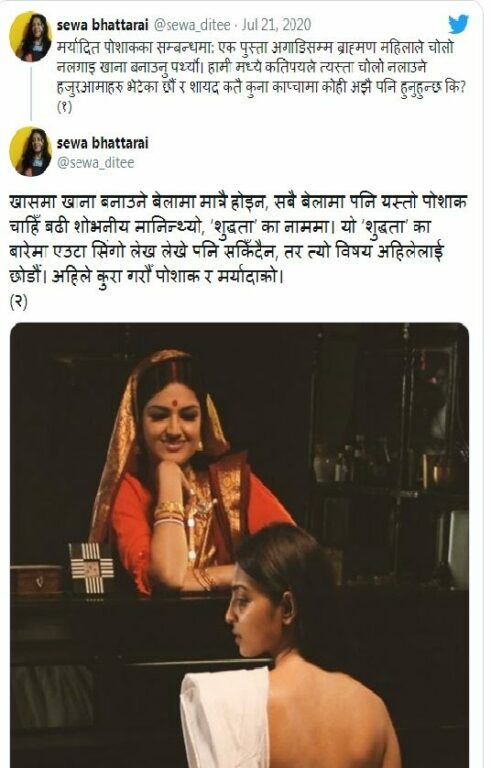Viewport: 491px width, 768px height.
Task: Click the thread connector line below the first avatar
Action: 31,93
